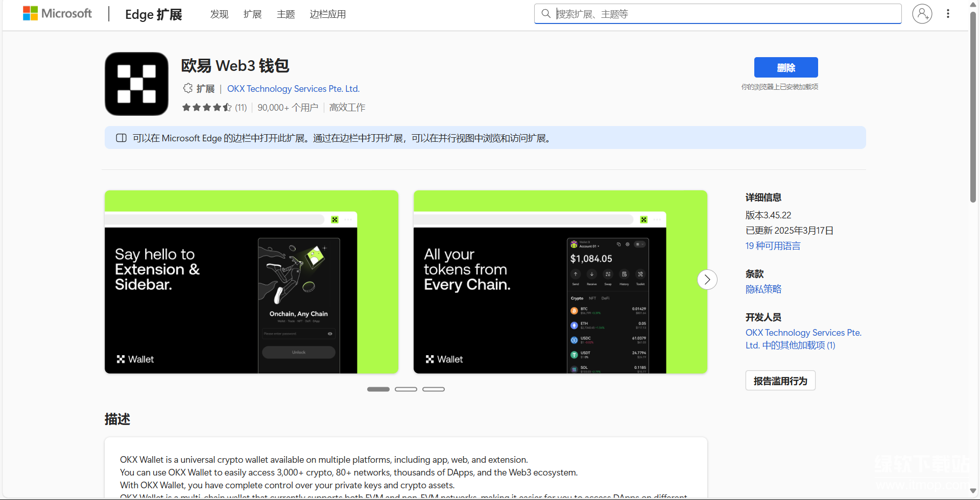Click the star rating icons
This screenshot has width=980, height=500.
207,107
